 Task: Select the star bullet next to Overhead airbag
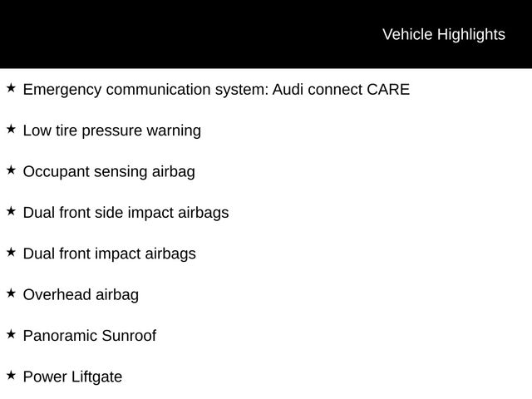coord(10,293)
